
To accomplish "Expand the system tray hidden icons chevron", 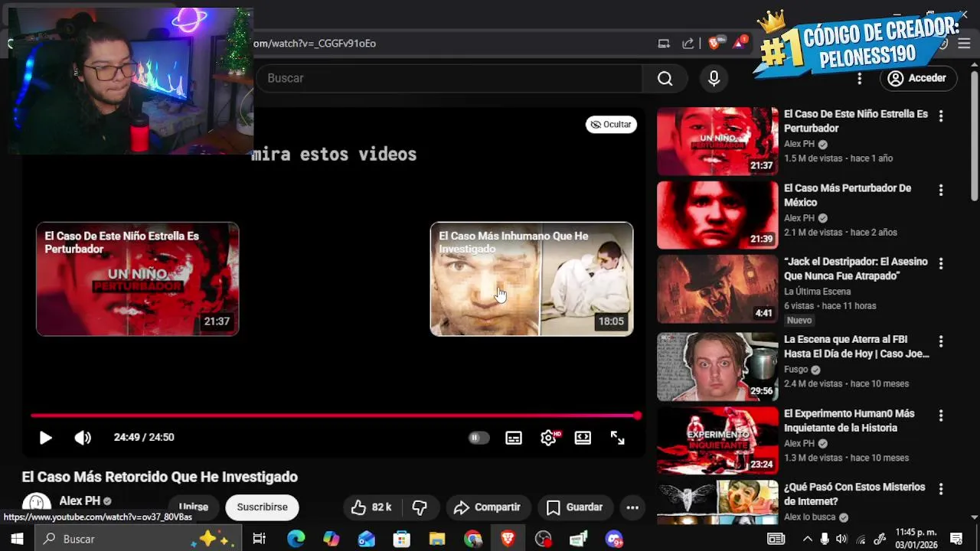I will [x=807, y=539].
